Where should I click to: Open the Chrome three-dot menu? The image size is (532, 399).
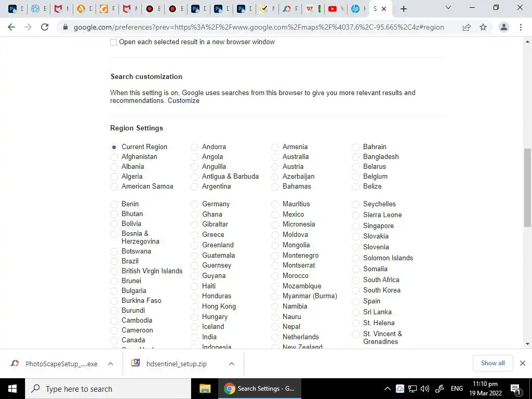point(521,27)
